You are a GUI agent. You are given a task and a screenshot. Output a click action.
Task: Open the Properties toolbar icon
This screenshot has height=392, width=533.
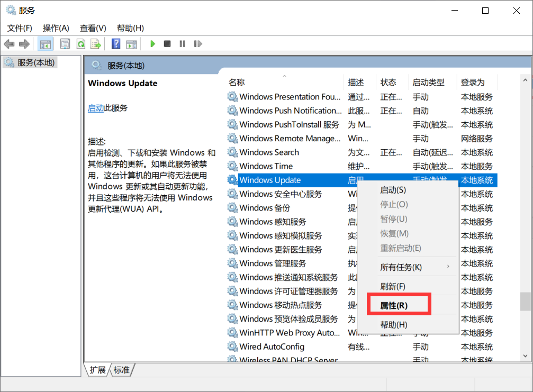(65, 44)
